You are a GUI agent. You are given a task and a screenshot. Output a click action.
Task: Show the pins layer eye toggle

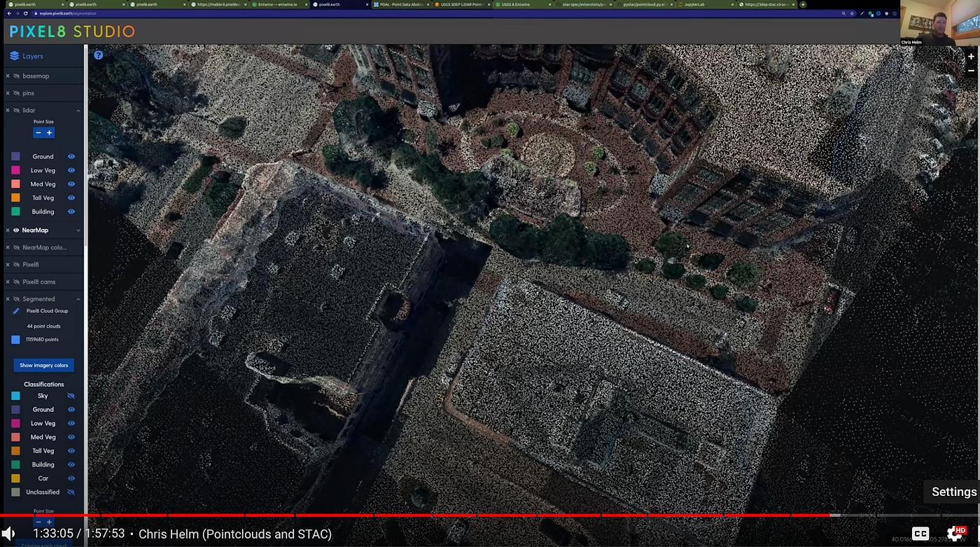[x=16, y=93]
